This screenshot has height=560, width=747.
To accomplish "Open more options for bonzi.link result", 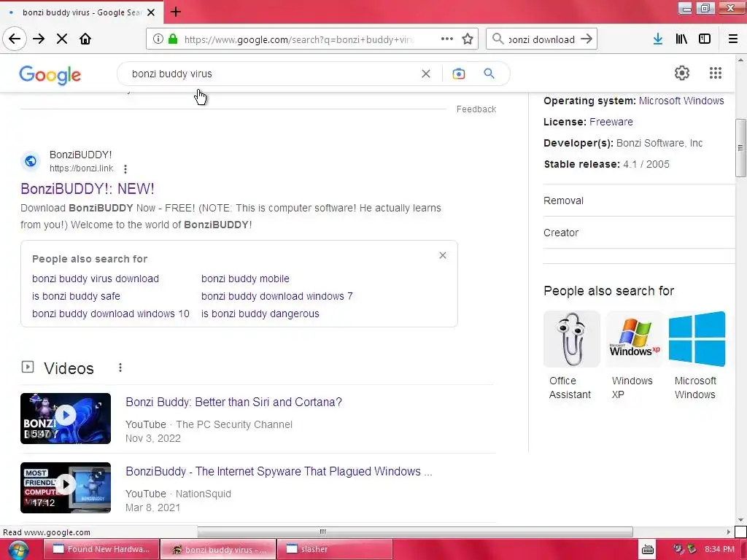I will tap(125, 169).
